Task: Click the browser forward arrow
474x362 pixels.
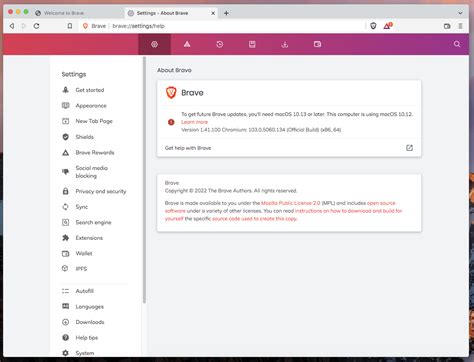Action: (24, 26)
